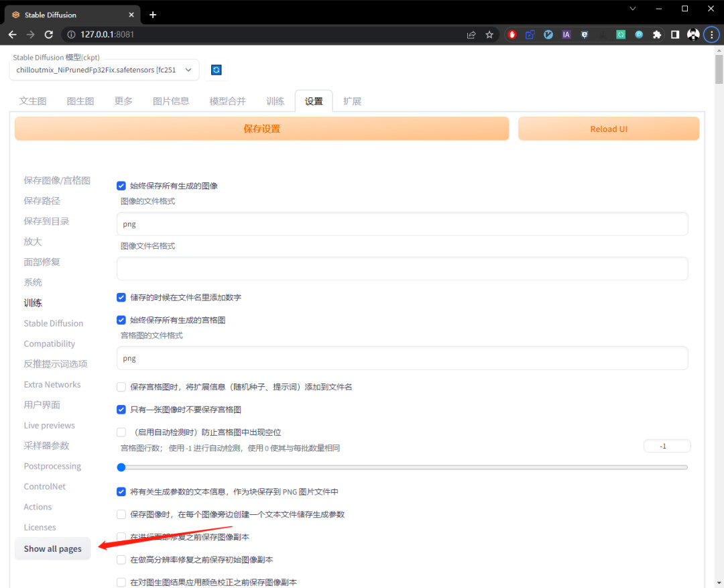Screen dimensions: 724x588
Task: Toggle 只有一张图像时不要保存宫格图 checkbox
Action: [121, 409]
